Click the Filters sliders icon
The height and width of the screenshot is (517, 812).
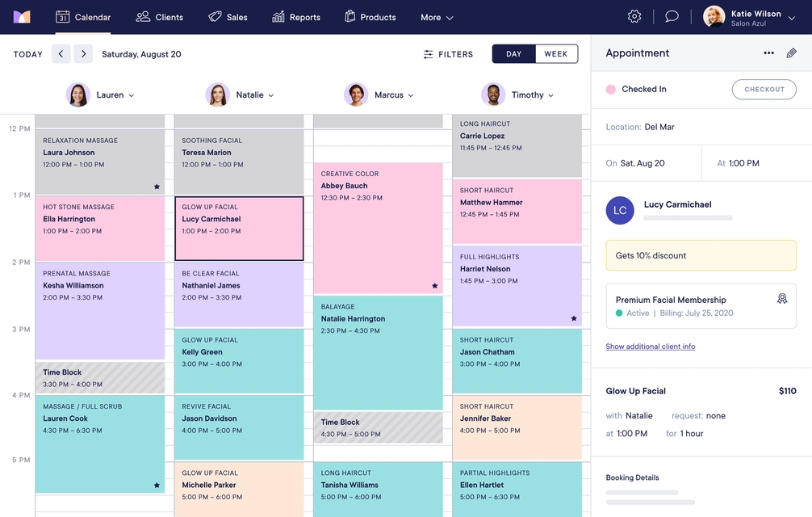click(x=428, y=54)
